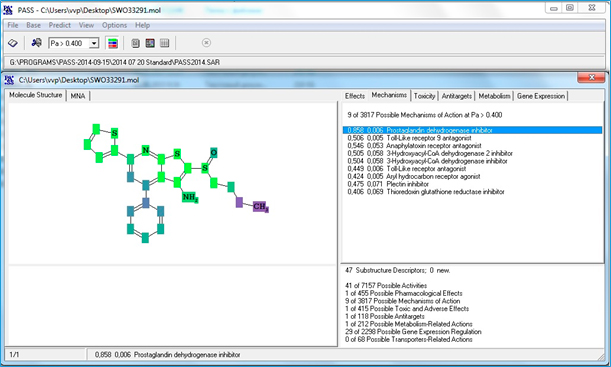Click '1 of 212 Possible Metabolism-Related Actions' line
Image resolution: width=611 pixels, height=367 pixels.
tap(408, 324)
